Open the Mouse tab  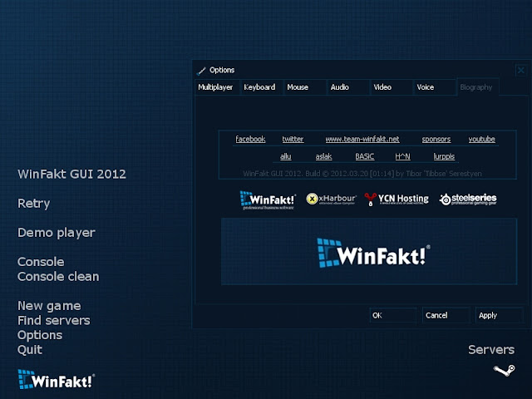tap(304, 87)
